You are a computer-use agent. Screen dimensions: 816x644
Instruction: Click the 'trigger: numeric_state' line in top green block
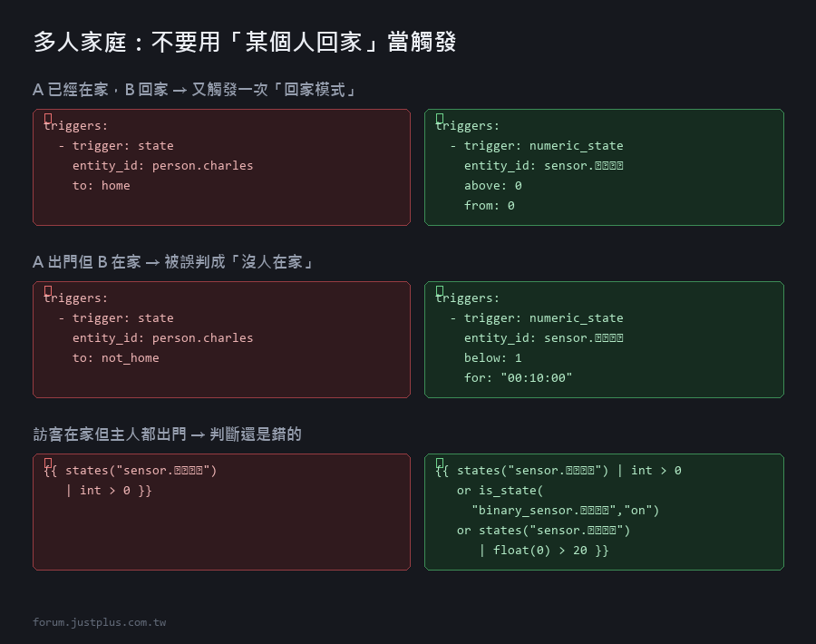coord(543,146)
